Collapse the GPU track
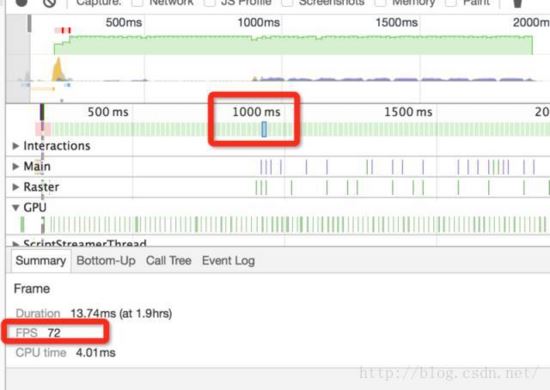550x390 pixels. pyautogui.click(x=15, y=208)
